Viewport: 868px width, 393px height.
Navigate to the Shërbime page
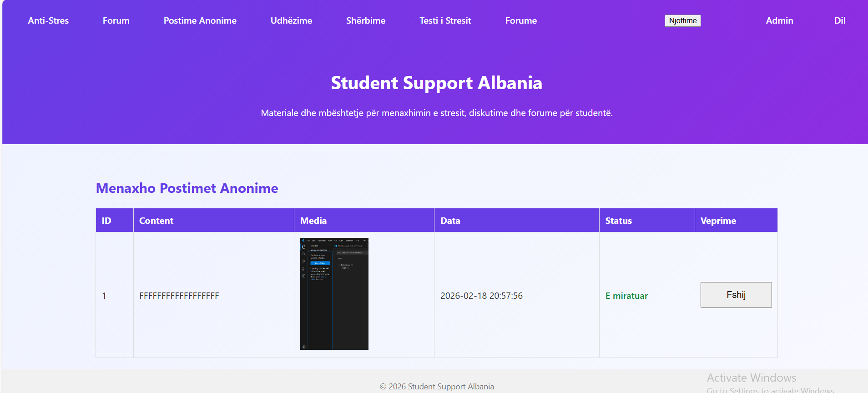click(365, 20)
